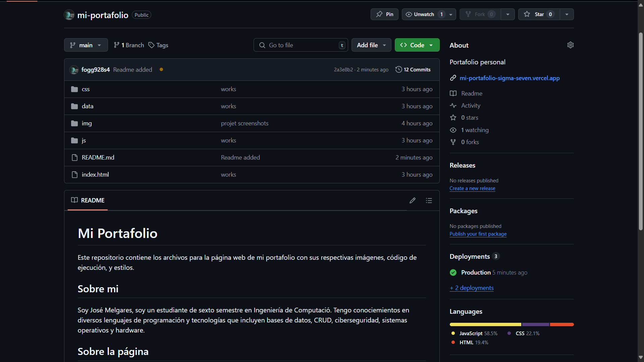Open the 1 Branch view
The height and width of the screenshot is (362, 644).
(129, 45)
